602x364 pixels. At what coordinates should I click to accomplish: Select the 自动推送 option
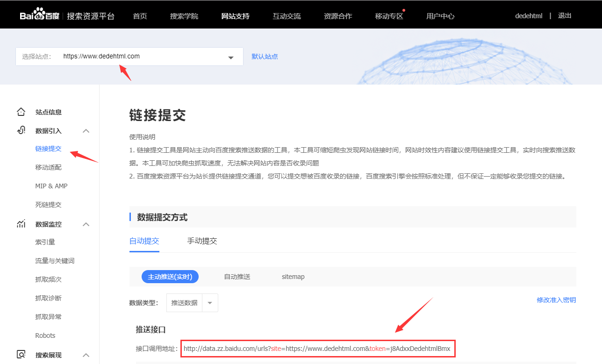[x=237, y=277]
